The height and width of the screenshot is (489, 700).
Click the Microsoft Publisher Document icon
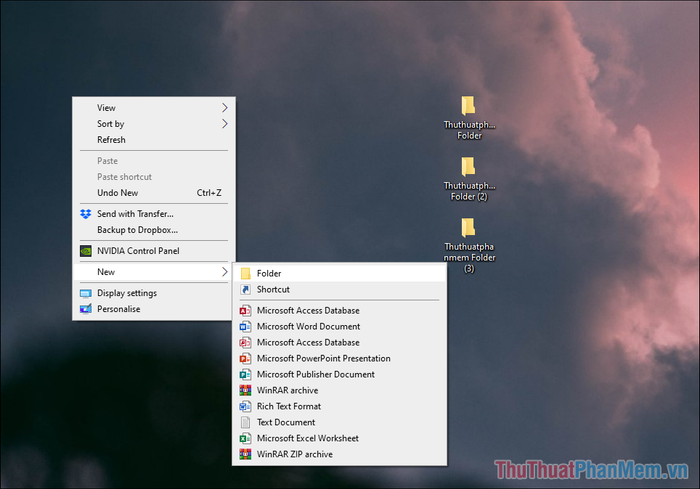(x=245, y=374)
